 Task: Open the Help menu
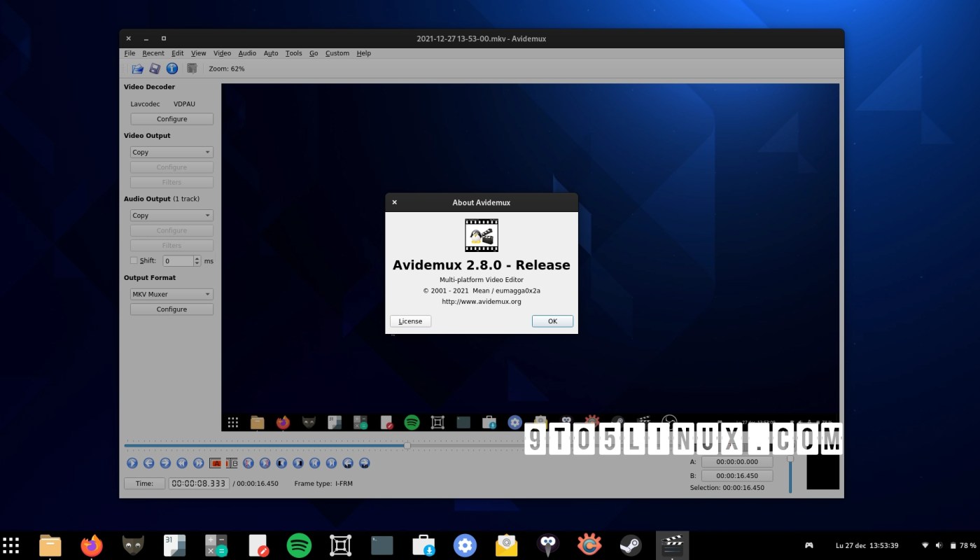tap(363, 53)
